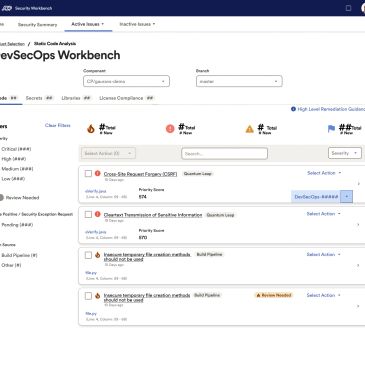The height and width of the screenshot is (365, 365).
Task: Click the red exclamation summary icon
Action: [170, 129]
